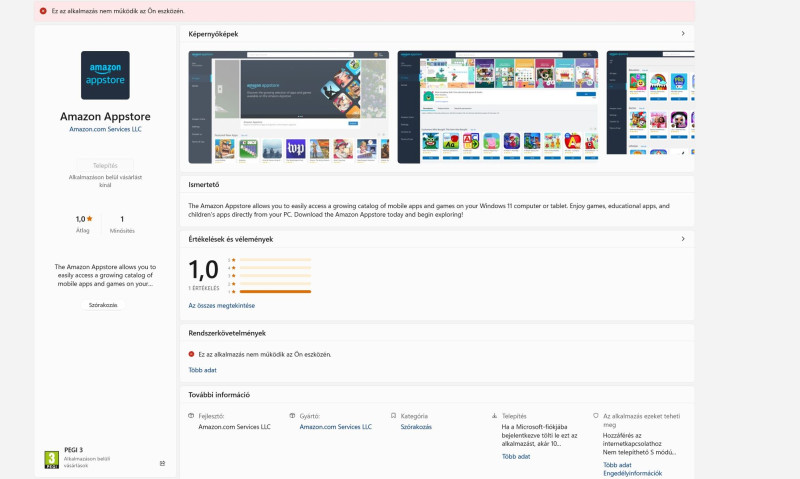Click the large 1,0 rating score
Image resolution: width=800 pixels, height=479 pixels.
[204, 269]
